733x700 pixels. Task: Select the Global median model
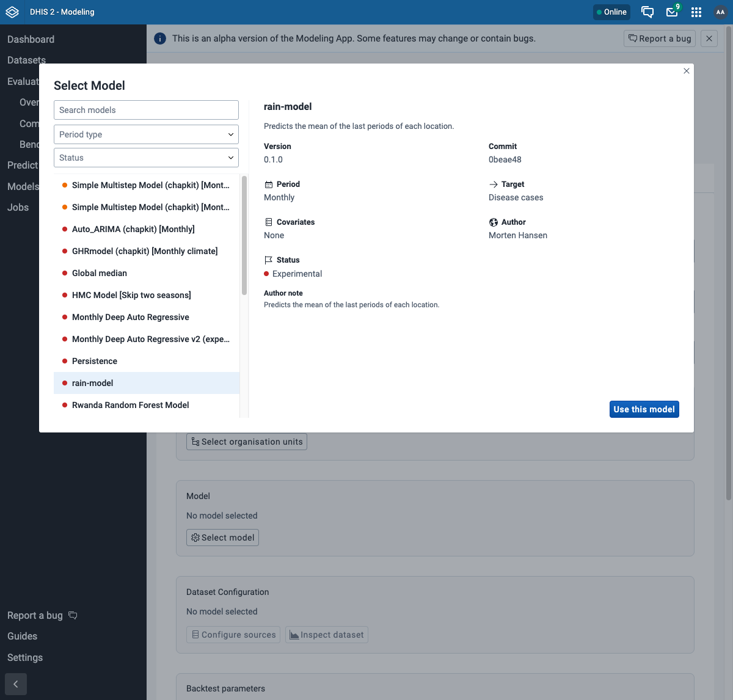[147, 273]
